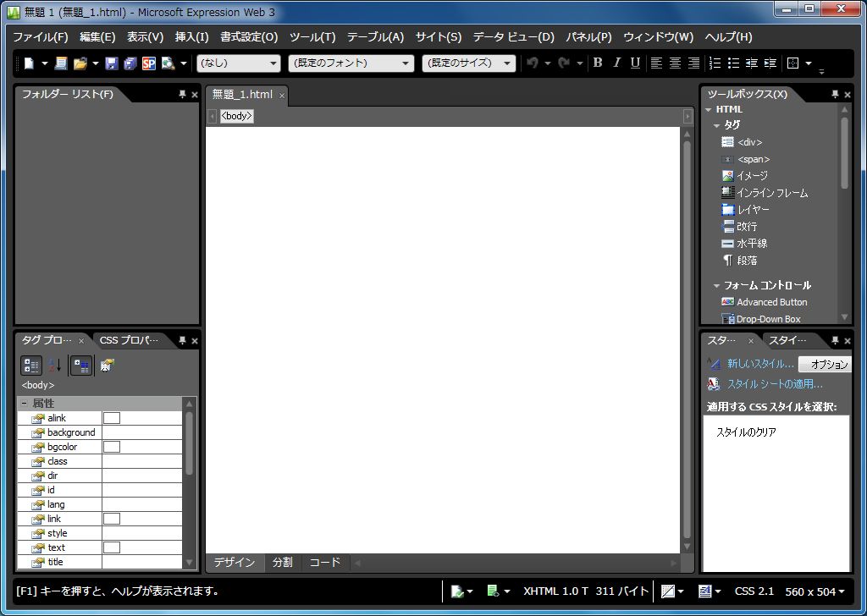This screenshot has height=616, width=867.
Task: Select the デザイン view tab
Action: (235, 563)
